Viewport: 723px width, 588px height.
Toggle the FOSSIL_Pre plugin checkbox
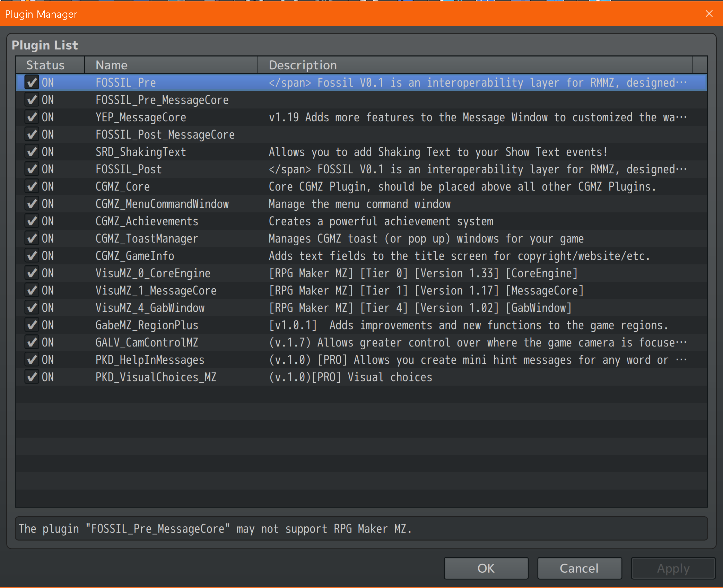tap(32, 82)
